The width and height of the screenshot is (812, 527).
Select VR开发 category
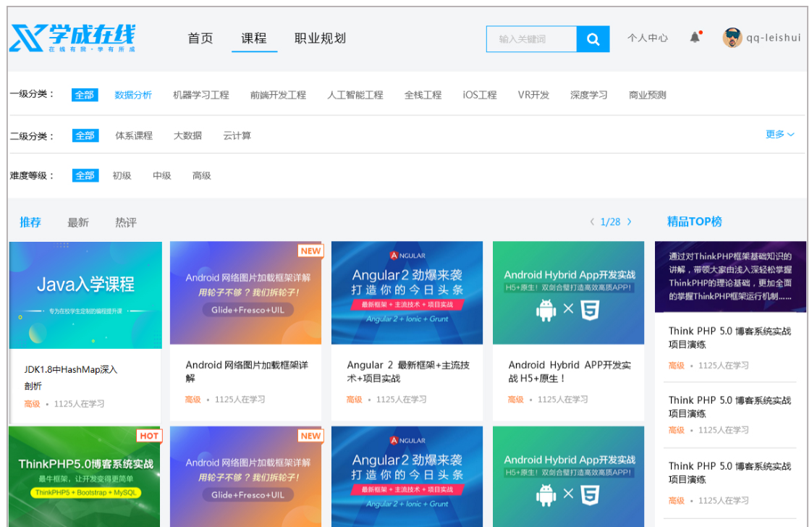(x=533, y=95)
